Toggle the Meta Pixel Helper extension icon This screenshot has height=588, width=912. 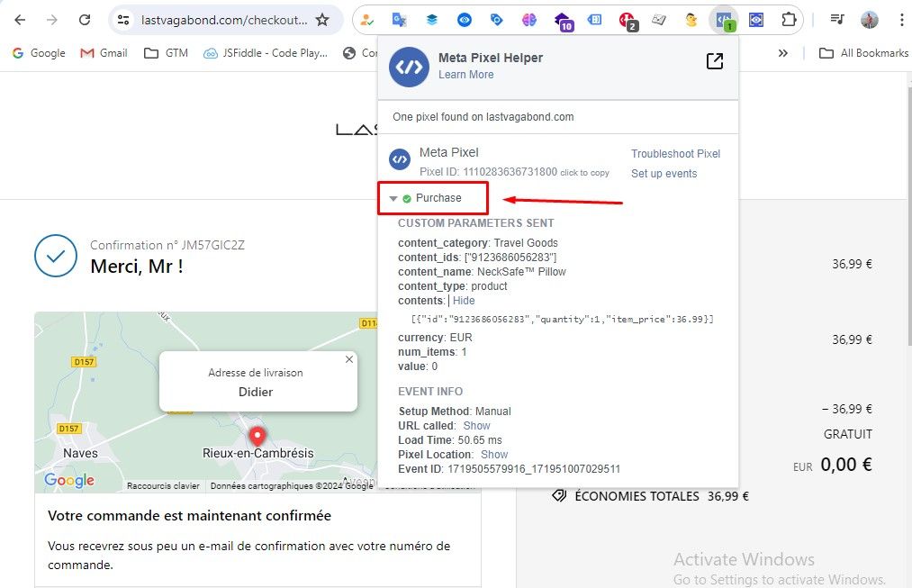[725, 21]
